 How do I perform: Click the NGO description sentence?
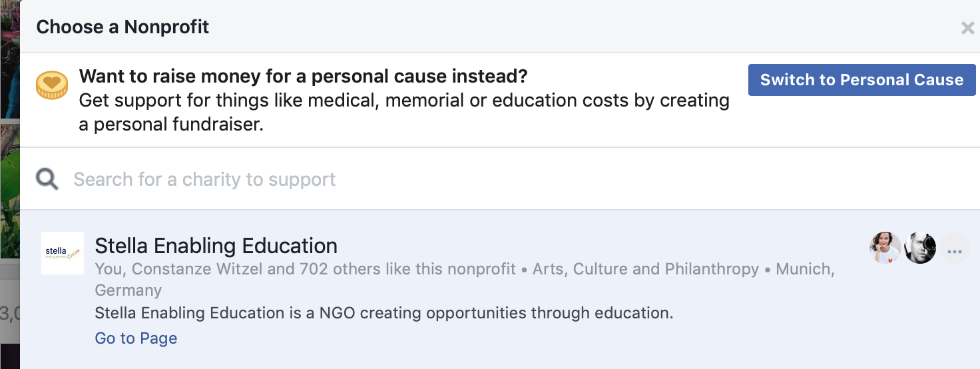(x=383, y=313)
